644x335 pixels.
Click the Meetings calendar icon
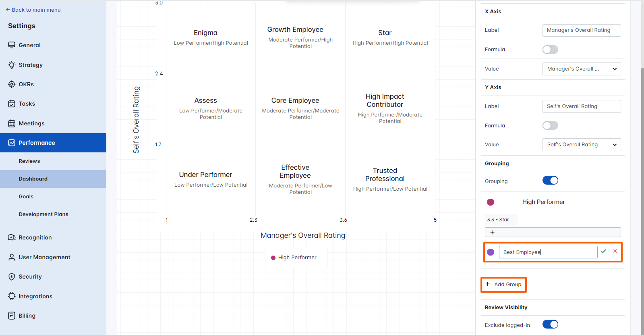pos(12,123)
